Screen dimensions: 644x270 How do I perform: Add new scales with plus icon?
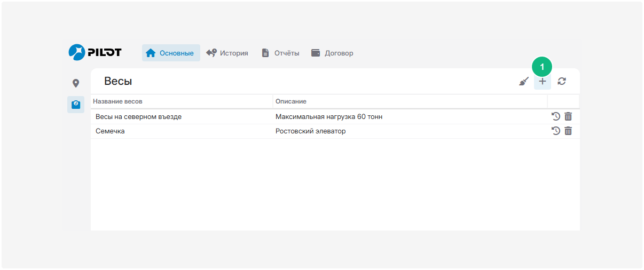pyautogui.click(x=543, y=82)
